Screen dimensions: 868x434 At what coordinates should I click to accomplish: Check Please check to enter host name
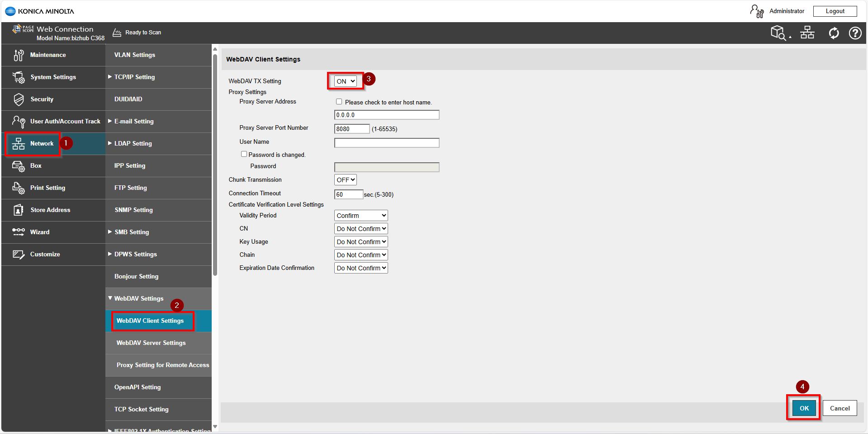click(339, 102)
